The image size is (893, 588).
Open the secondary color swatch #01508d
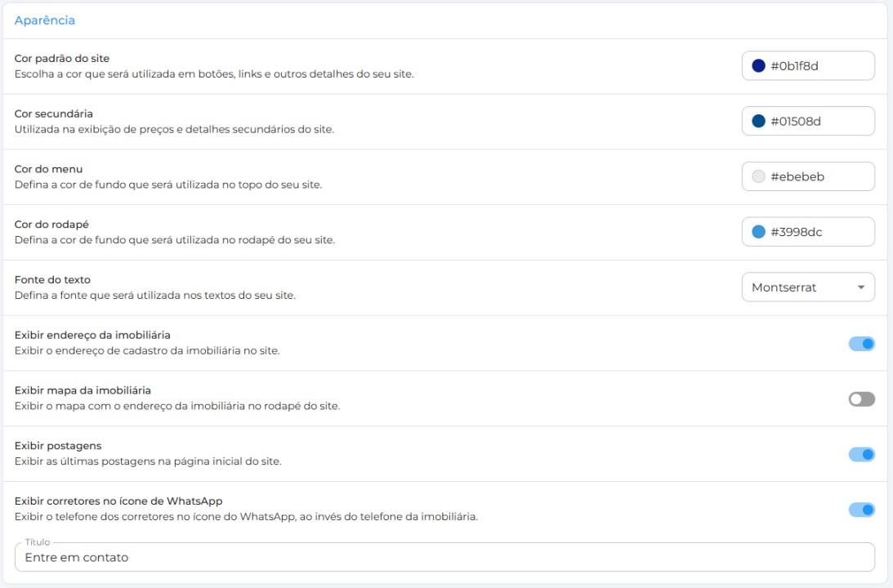pyautogui.click(x=758, y=121)
